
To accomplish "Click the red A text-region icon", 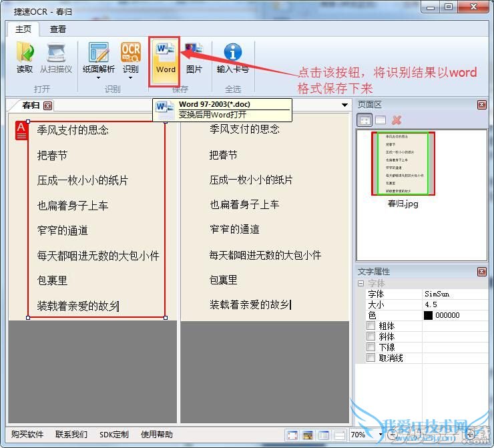I will point(21,130).
